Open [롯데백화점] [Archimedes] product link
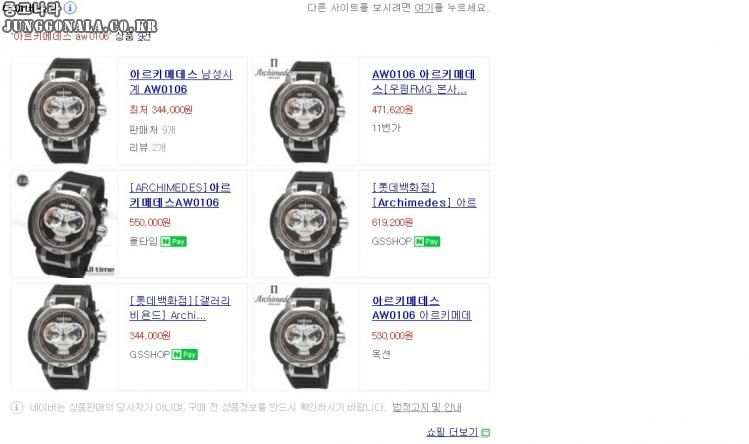 [424, 195]
